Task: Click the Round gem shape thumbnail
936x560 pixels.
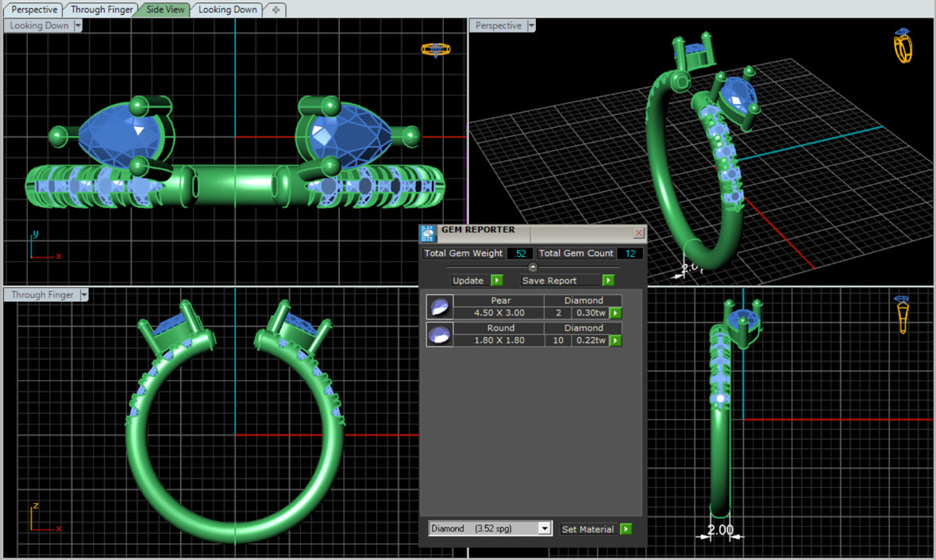Action: tap(440, 335)
